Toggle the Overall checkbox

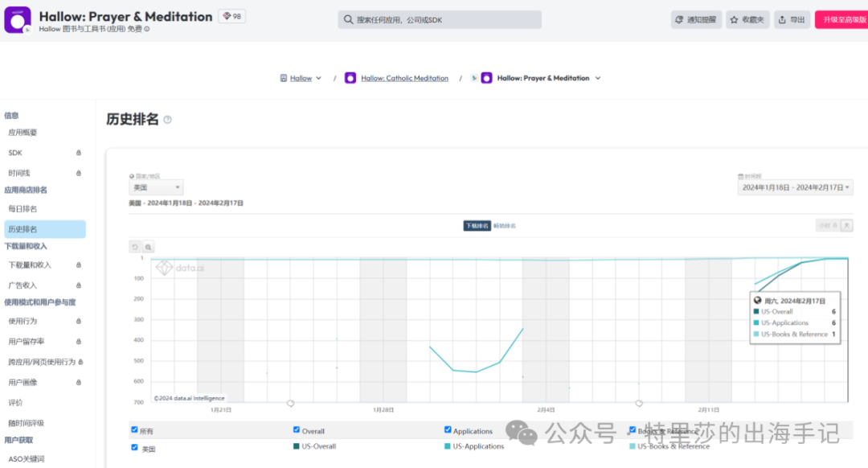coord(297,429)
